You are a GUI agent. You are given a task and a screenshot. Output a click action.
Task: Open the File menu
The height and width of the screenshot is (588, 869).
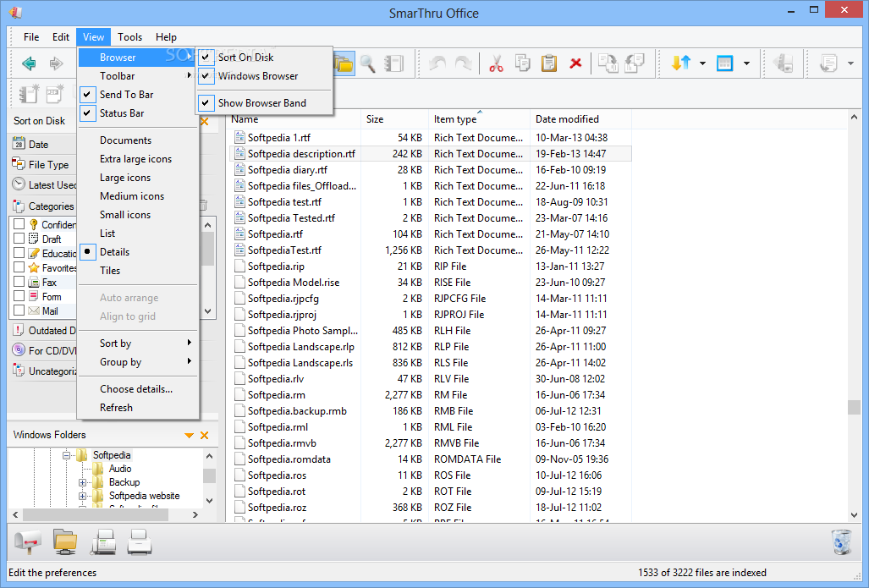(x=31, y=37)
